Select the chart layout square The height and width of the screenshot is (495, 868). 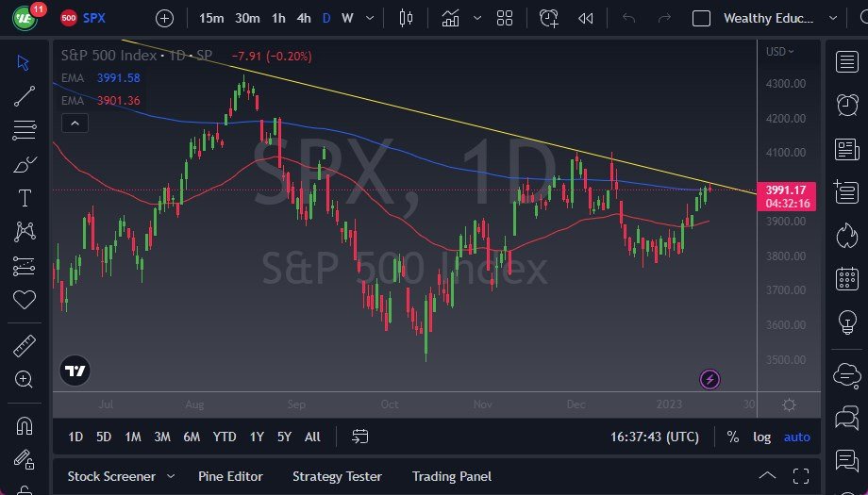pos(701,18)
